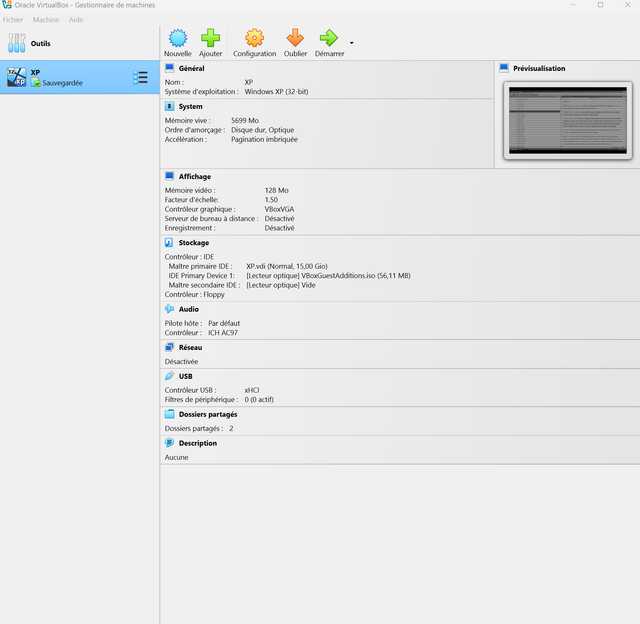Open the Démarrer dropdown arrow
640x624 pixels.
click(x=351, y=43)
